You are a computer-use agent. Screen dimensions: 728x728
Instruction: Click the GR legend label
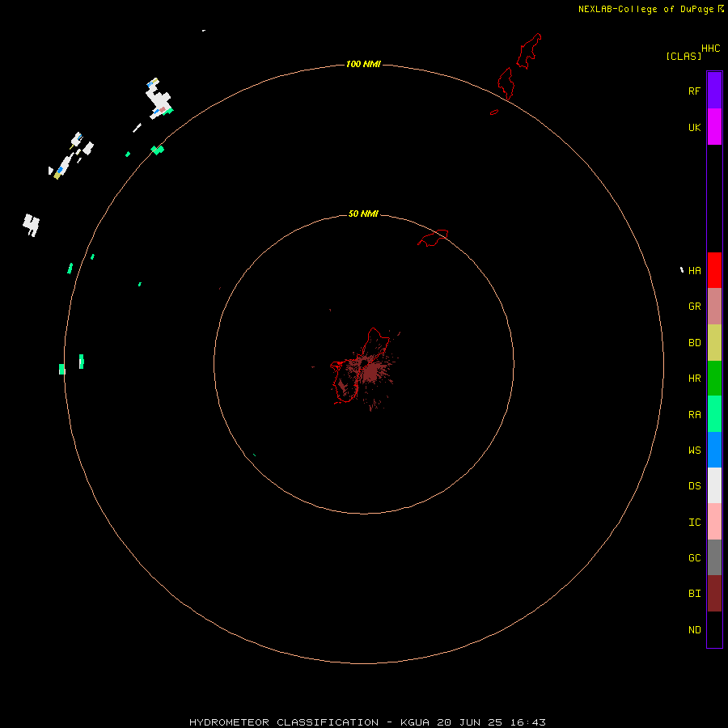(694, 307)
